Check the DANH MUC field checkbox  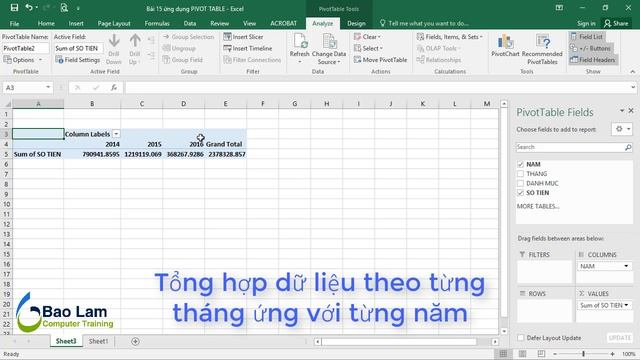tap(520, 183)
